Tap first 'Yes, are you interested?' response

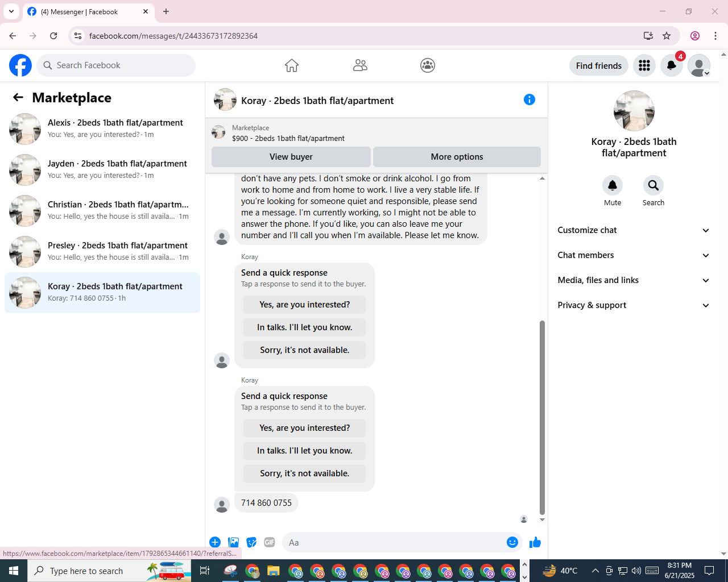click(x=304, y=305)
